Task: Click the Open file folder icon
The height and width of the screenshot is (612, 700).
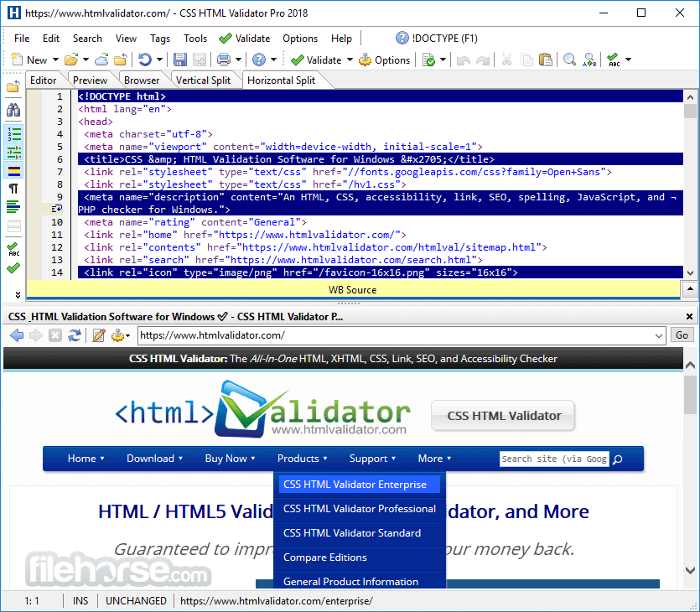Action: click(x=71, y=60)
